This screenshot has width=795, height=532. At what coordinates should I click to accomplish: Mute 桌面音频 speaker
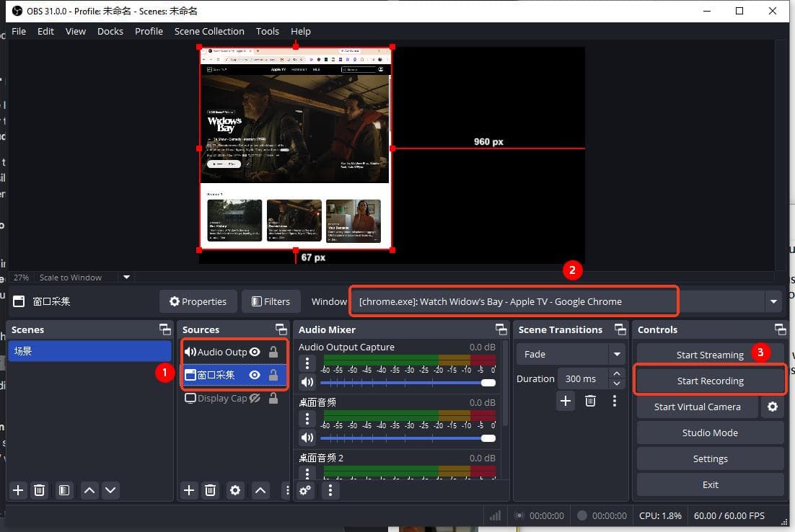[x=307, y=438]
